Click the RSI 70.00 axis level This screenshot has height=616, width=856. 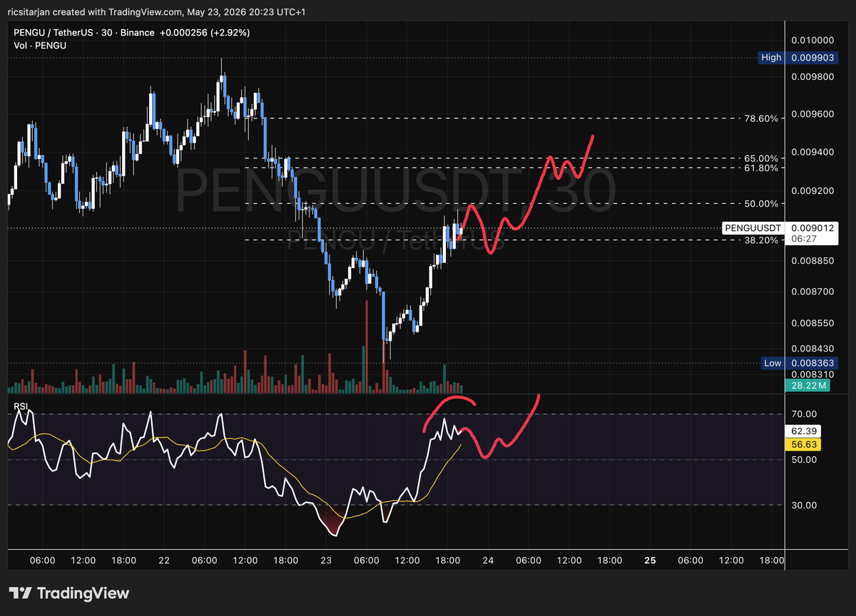pyautogui.click(x=803, y=414)
